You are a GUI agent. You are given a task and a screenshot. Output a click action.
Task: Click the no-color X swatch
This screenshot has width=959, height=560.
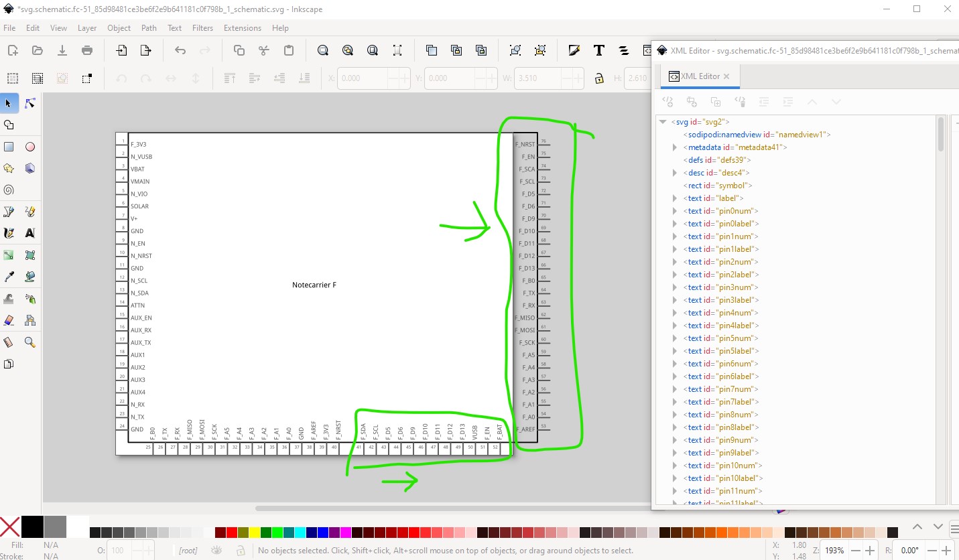click(x=10, y=527)
